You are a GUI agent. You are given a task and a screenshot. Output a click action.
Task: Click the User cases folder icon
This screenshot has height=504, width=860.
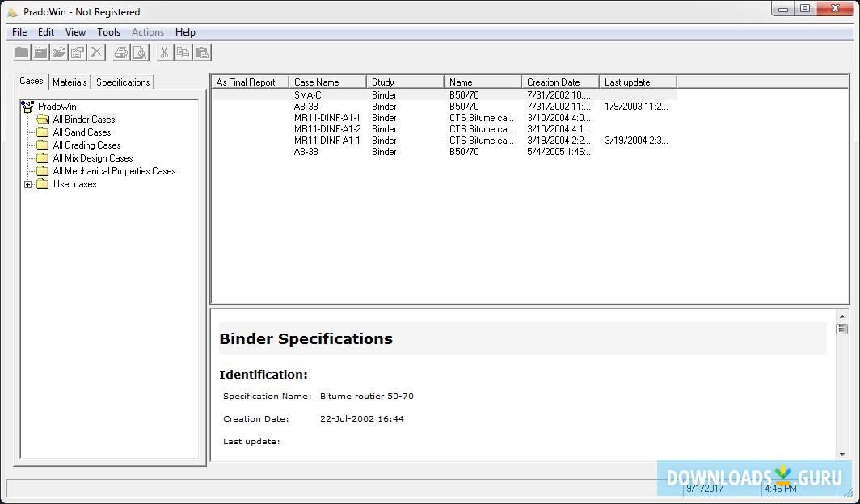[x=43, y=184]
